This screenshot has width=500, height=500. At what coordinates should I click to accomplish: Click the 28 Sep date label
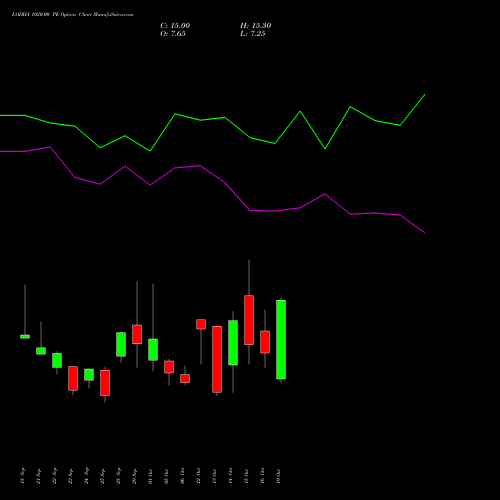point(118,476)
